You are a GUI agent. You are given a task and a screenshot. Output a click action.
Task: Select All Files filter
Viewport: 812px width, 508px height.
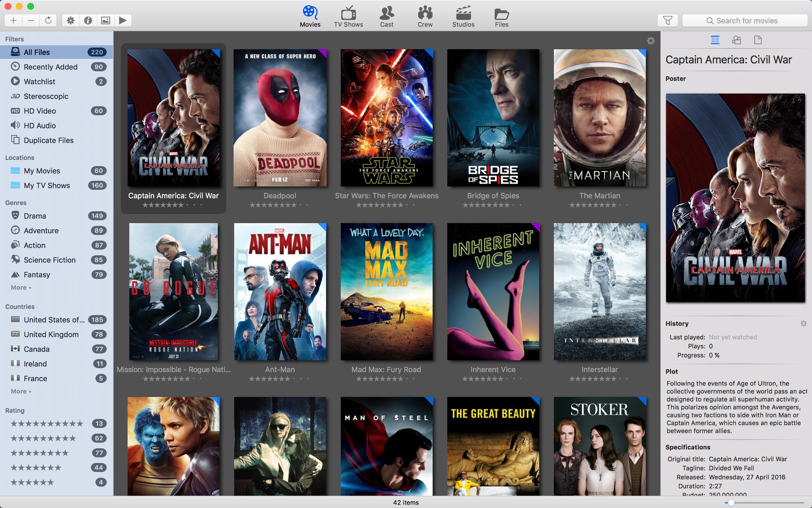click(56, 52)
